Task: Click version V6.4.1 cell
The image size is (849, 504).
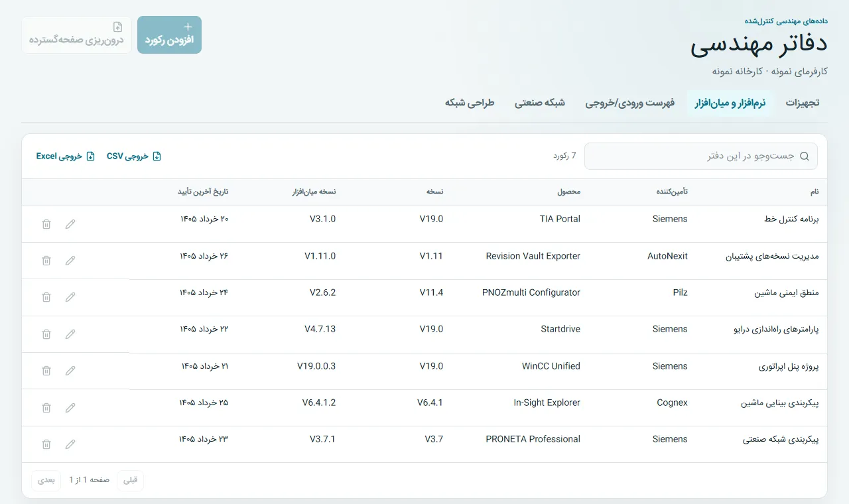Action: point(430,403)
